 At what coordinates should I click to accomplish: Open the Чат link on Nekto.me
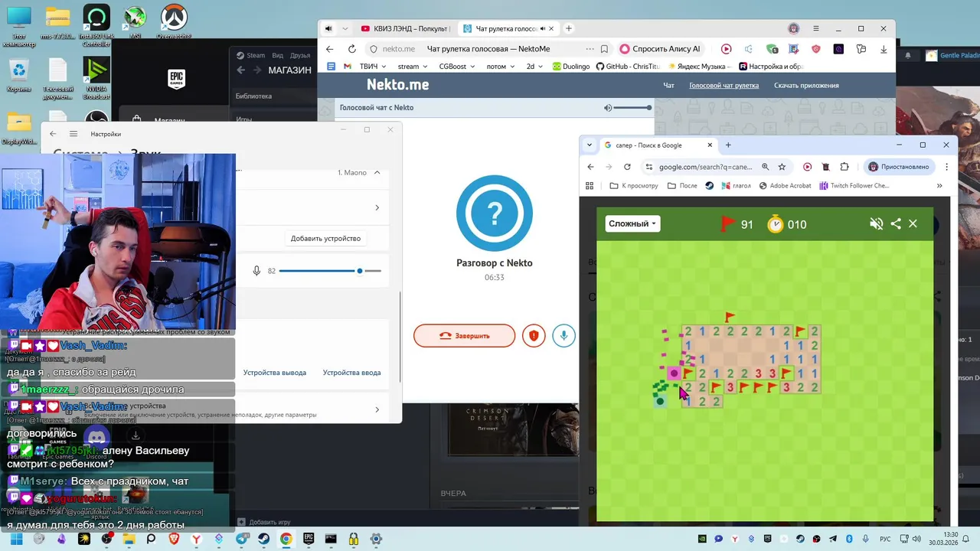point(668,85)
